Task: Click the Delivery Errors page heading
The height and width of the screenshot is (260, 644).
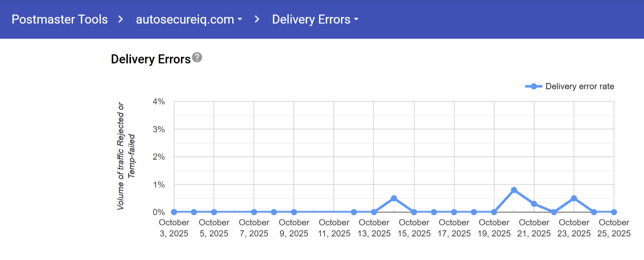Action: [151, 59]
